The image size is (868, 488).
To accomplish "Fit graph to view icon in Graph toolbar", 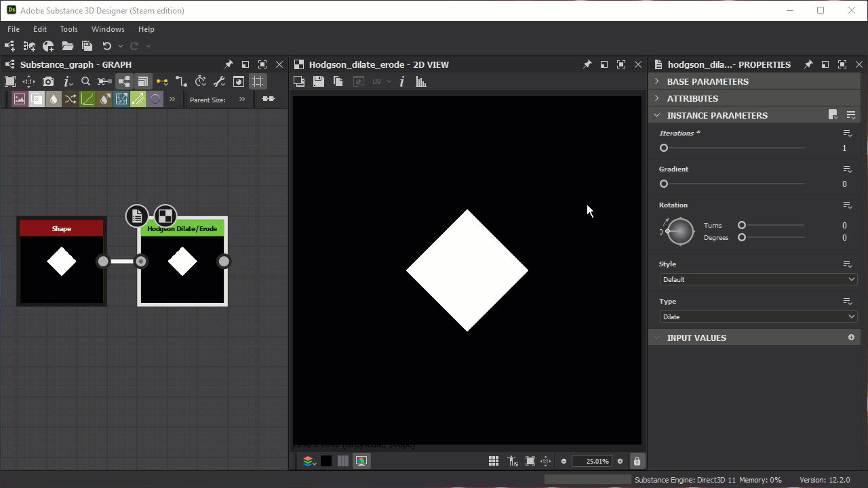I will 10,81.
